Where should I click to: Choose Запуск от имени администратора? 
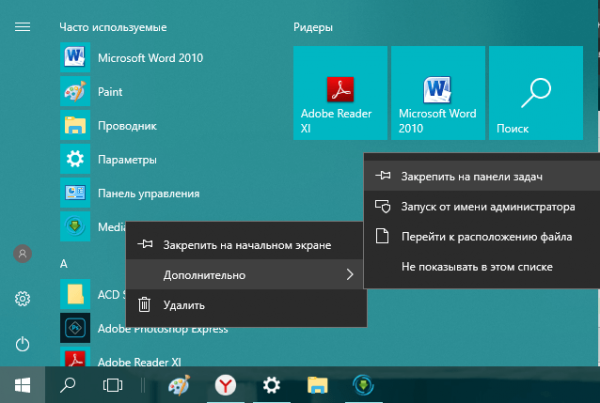tap(482, 207)
